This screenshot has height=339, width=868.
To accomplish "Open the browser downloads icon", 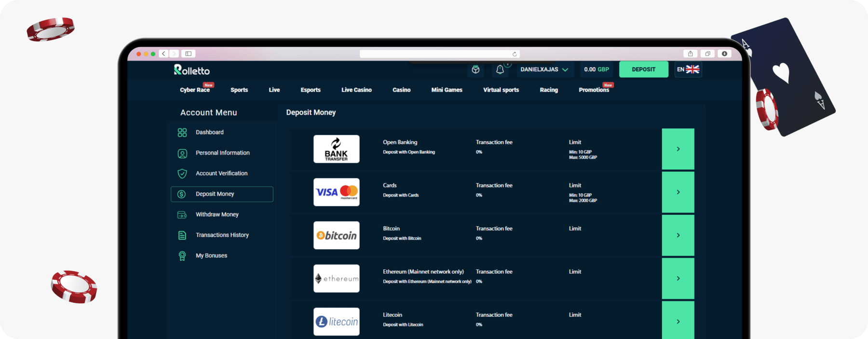I will pyautogui.click(x=724, y=54).
